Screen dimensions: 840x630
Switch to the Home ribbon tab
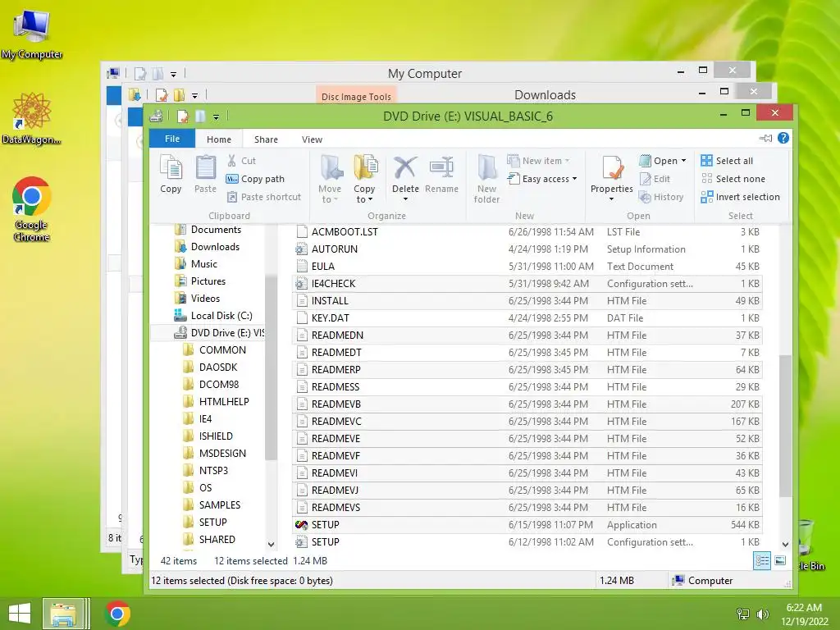pyautogui.click(x=219, y=139)
